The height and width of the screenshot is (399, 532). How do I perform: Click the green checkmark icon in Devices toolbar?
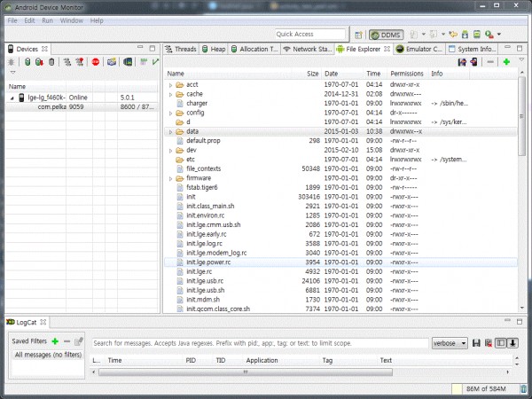click(x=155, y=62)
